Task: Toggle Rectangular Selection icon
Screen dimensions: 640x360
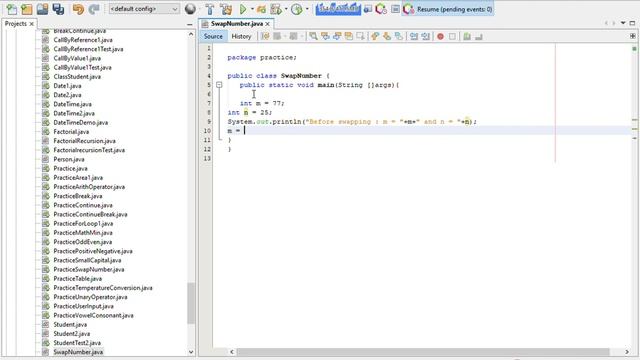Action: tap(360, 36)
